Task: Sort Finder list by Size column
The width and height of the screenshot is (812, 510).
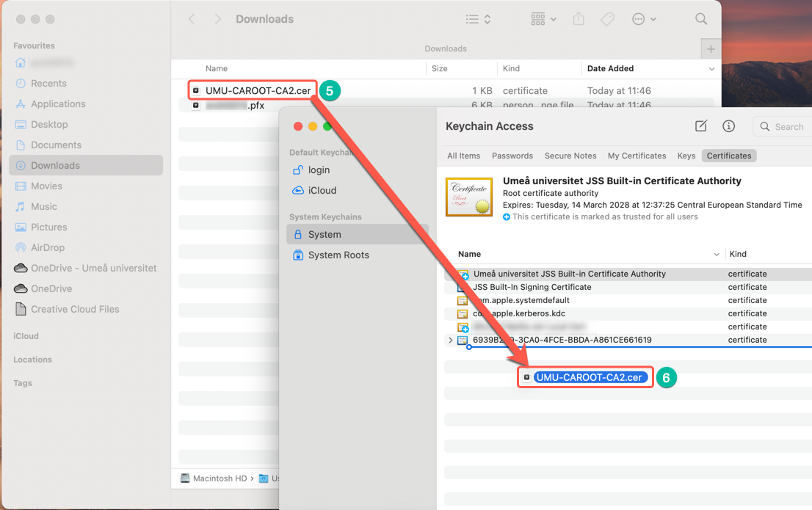Action: tap(439, 68)
